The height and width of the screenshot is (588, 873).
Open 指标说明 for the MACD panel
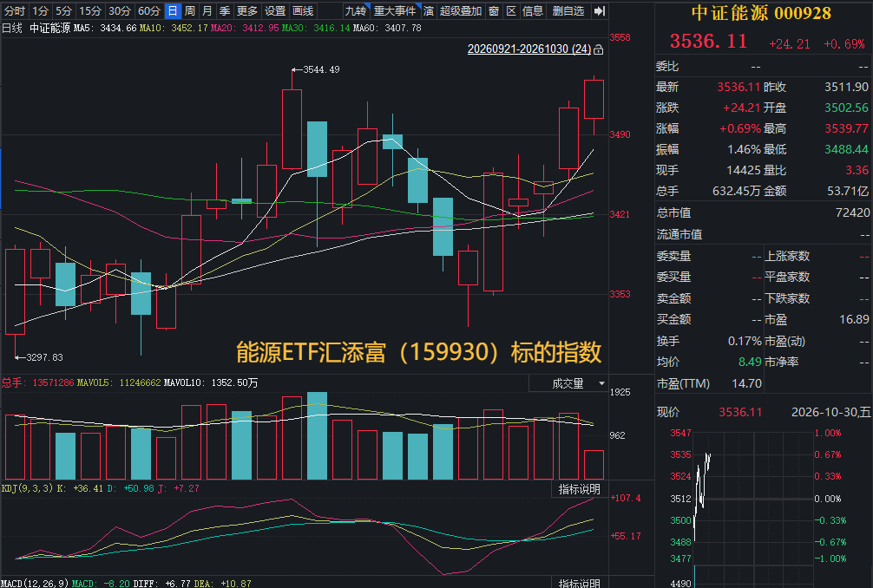pyautogui.click(x=579, y=583)
